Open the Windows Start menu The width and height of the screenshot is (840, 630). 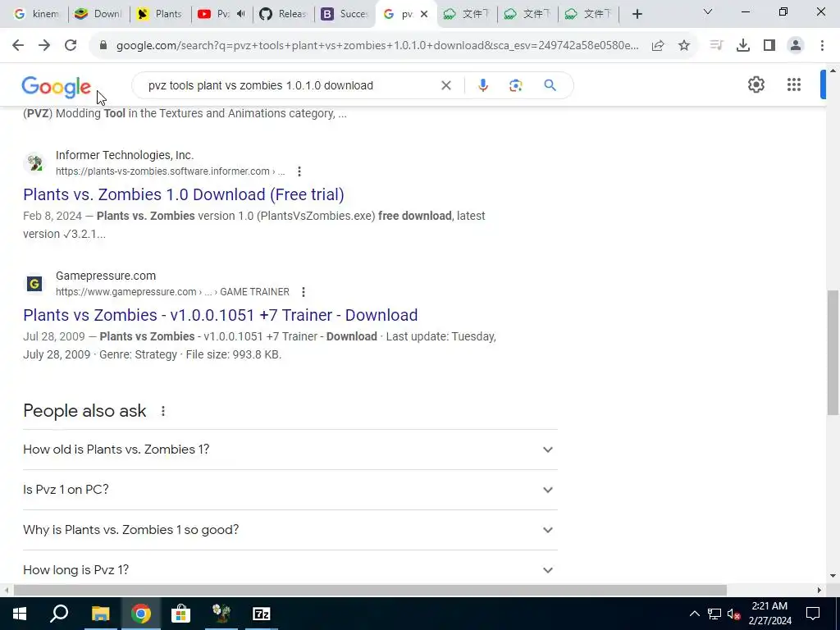pos(20,614)
